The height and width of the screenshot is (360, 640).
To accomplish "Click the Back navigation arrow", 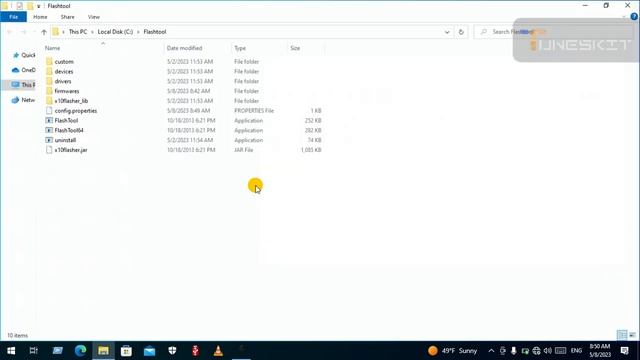I will [10, 32].
